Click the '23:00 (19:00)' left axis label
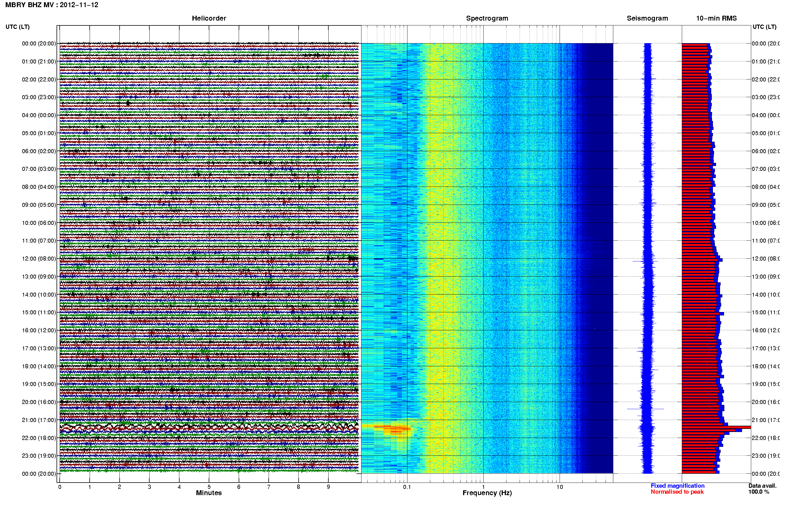The width and height of the screenshot is (812, 508). pyautogui.click(x=39, y=456)
